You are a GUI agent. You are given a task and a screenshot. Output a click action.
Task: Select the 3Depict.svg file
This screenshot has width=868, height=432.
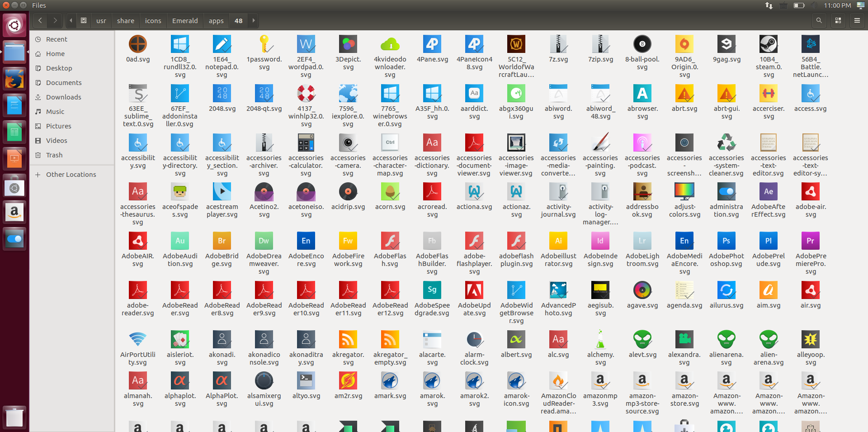(348, 44)
